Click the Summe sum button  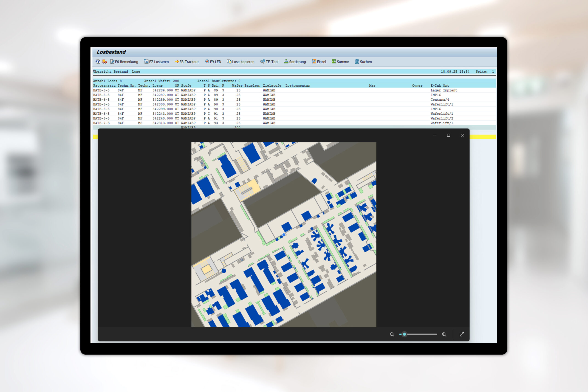pos(340,62)
